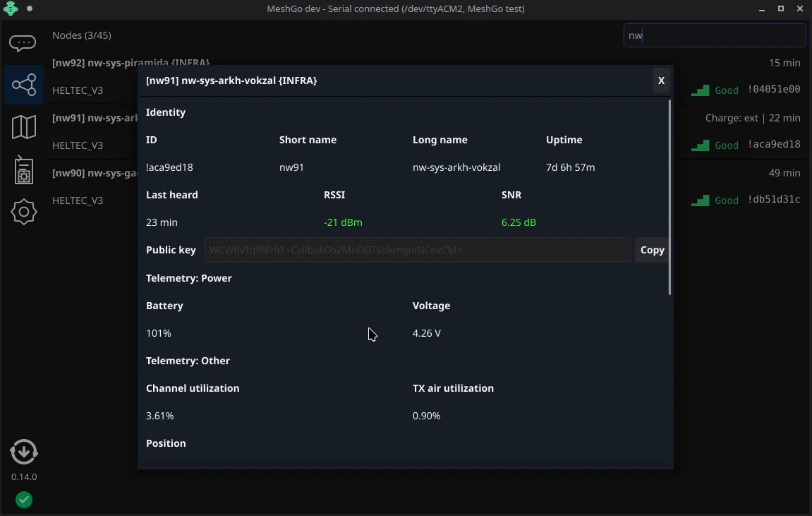Click the ID value !aca9ed18 in dialog

tap(169, 167)
